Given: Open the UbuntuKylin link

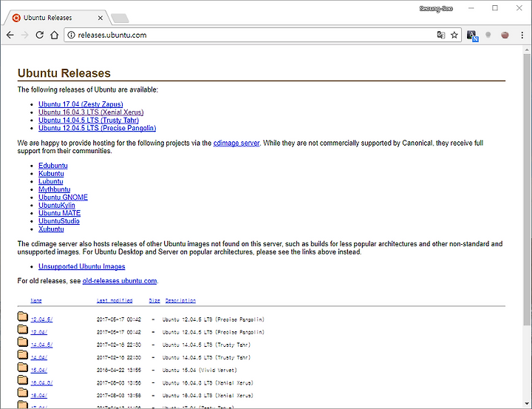Looking at the screenshot, I should click(x=57, y=205).
